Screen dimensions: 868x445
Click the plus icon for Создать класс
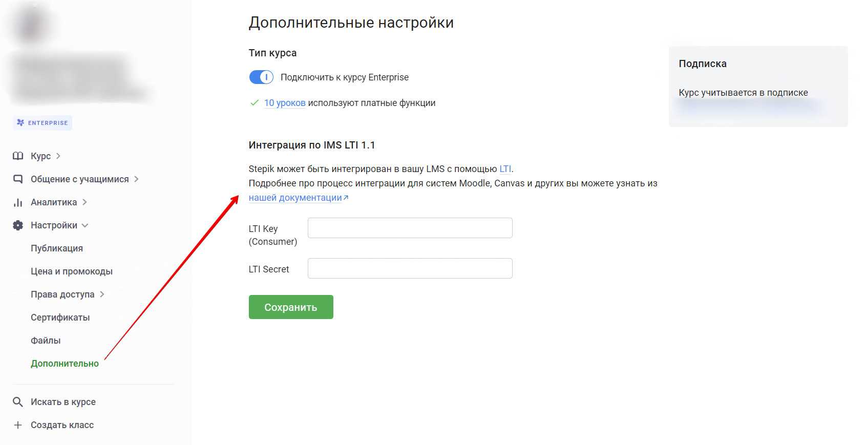click(18, 425)
